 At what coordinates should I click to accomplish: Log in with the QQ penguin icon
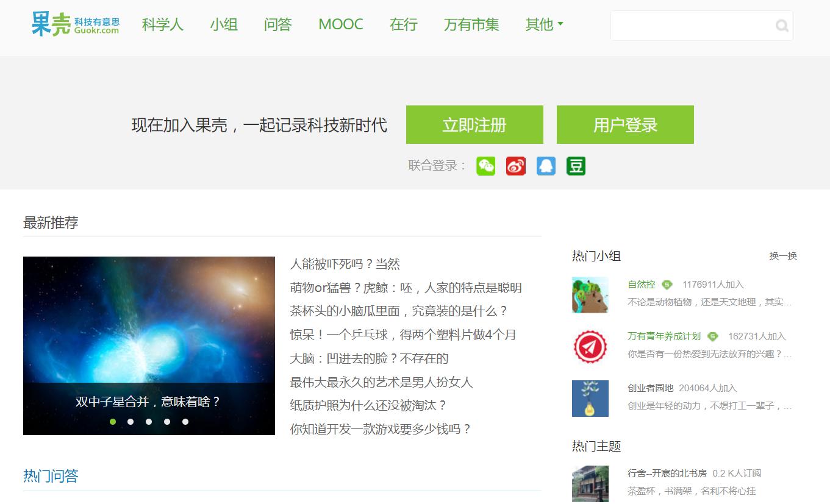click(x=546, y=166)
